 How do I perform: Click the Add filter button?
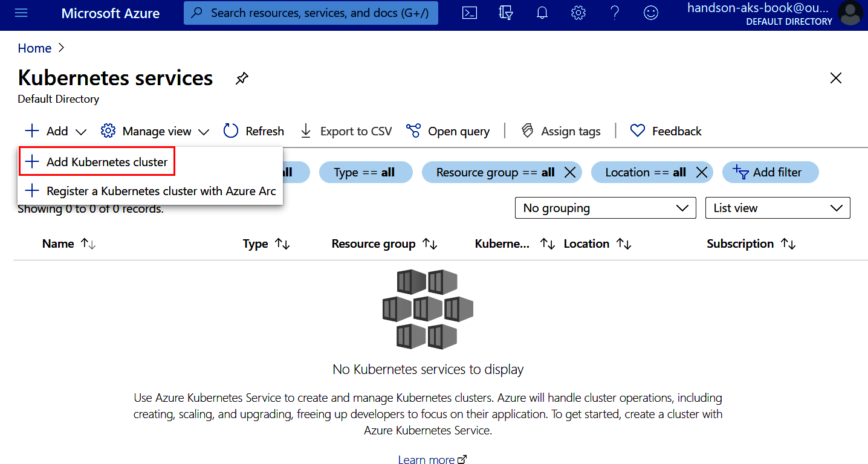click(771, 172)
